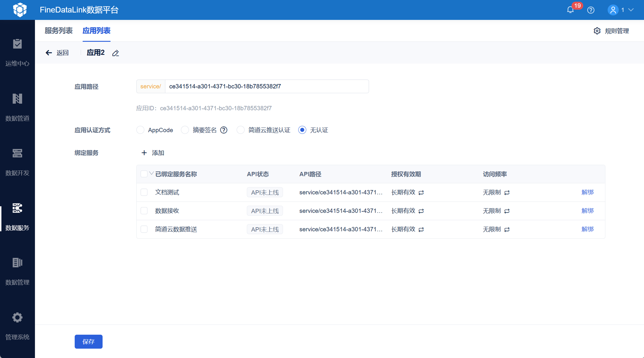
Task: Change 访问频率 for 数据接收
Action: 507,211
